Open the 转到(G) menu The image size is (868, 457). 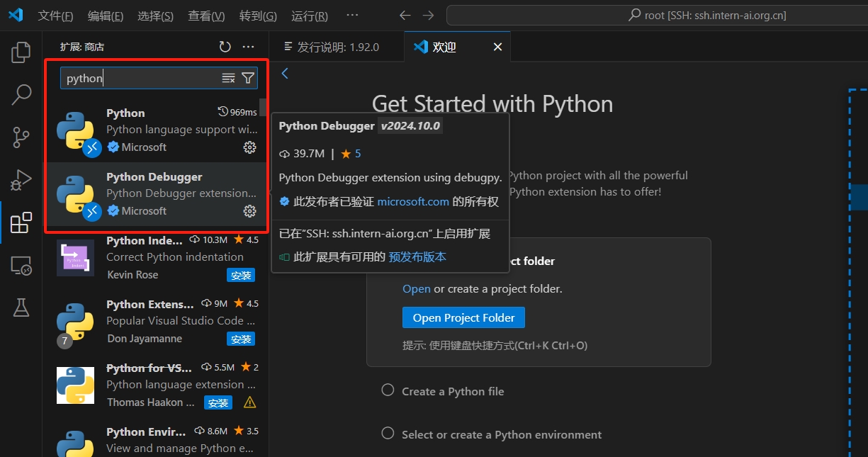[258, 16]
